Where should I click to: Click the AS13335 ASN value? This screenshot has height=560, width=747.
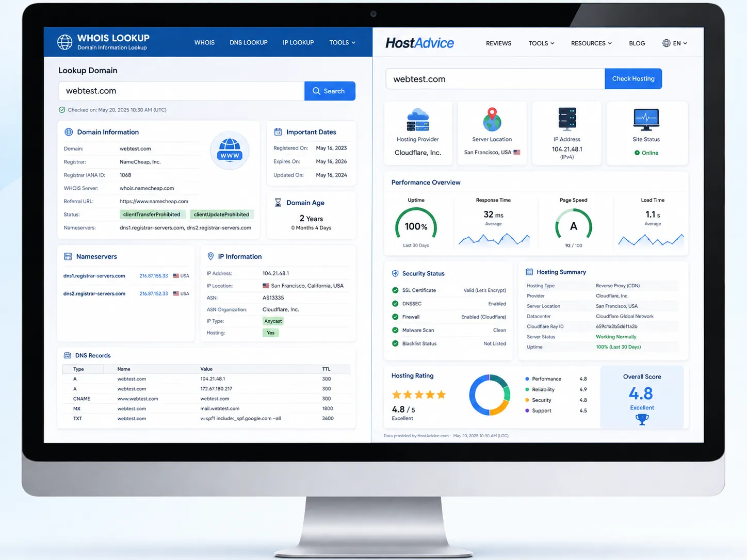tap(273, 298)
